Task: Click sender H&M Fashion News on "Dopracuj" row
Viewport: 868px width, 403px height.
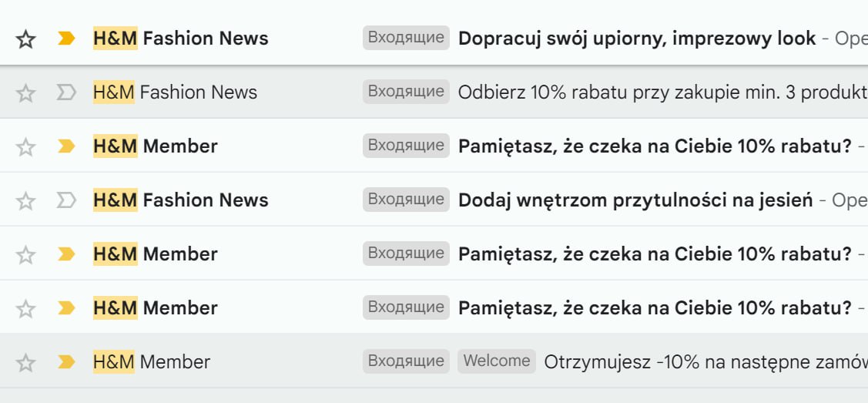Action: (x=180, y=39)
